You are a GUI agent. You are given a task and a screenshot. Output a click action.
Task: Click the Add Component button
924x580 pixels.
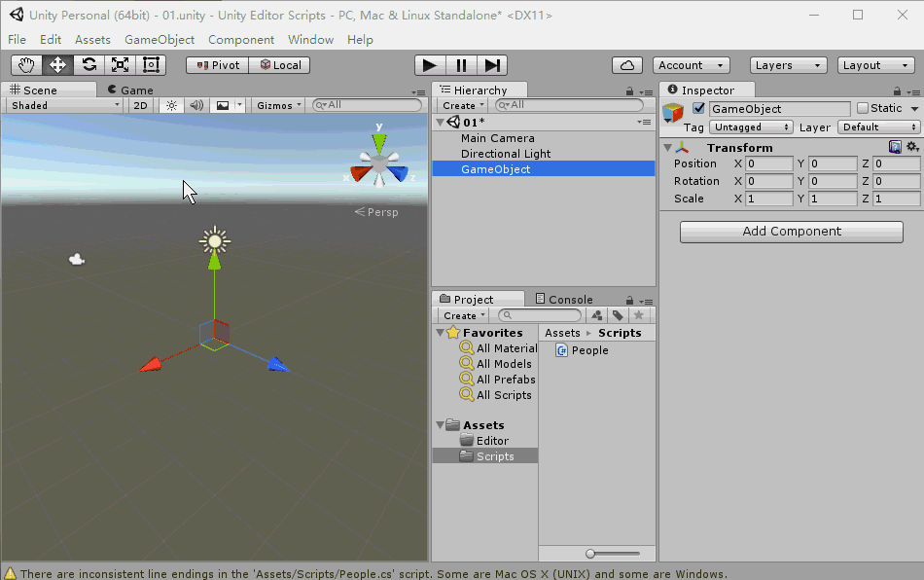[x=791, y=232]
